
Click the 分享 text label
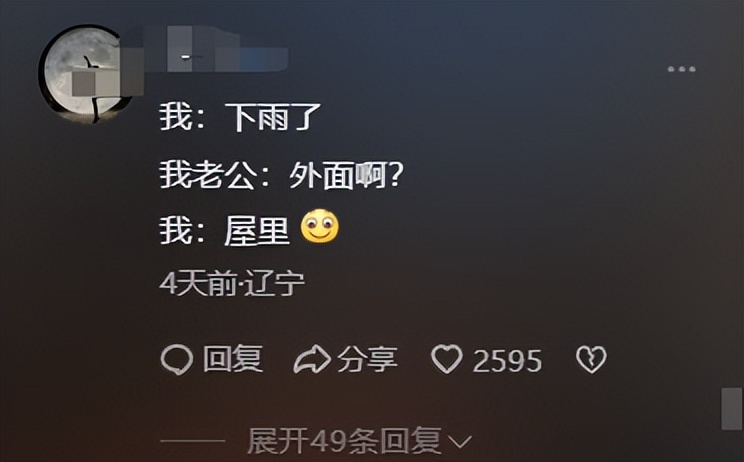tap(367, 360)
